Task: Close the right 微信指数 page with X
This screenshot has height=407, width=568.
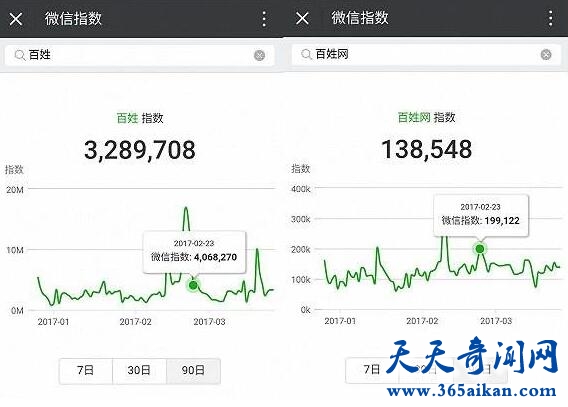Action: pos(302,18)
